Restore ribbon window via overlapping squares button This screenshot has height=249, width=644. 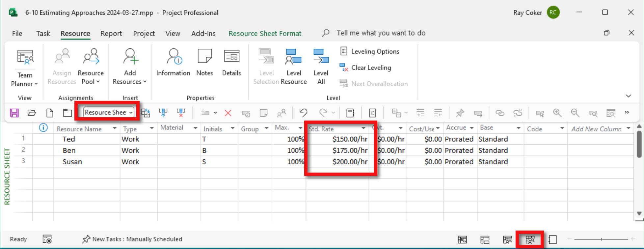coord(606,33)
